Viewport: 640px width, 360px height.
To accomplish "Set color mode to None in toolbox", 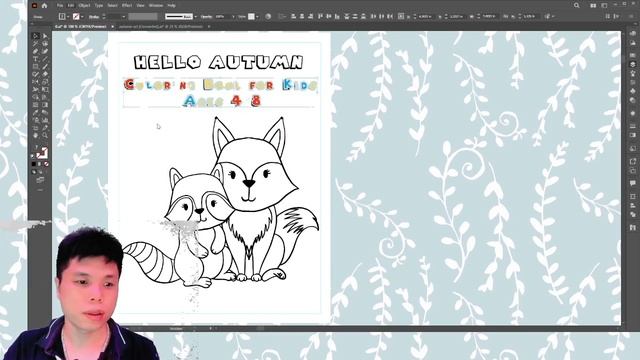I will click(47, 164).
